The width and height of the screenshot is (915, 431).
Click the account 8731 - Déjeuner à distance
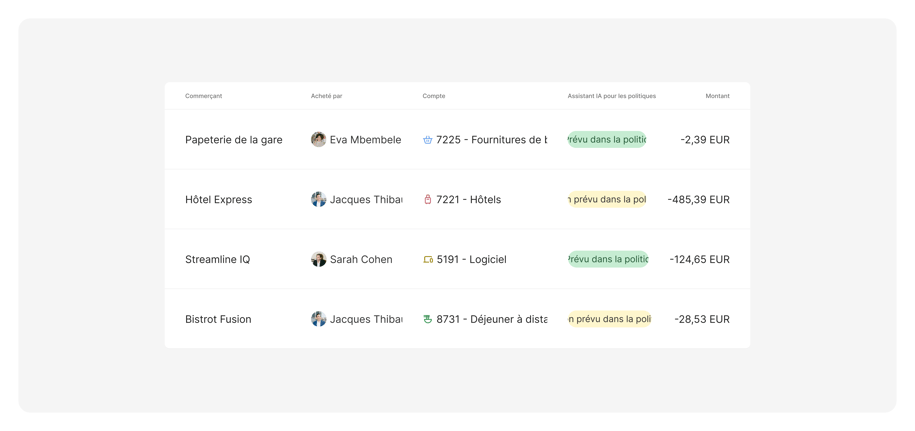pyautogui.click(x=492, y=319)
